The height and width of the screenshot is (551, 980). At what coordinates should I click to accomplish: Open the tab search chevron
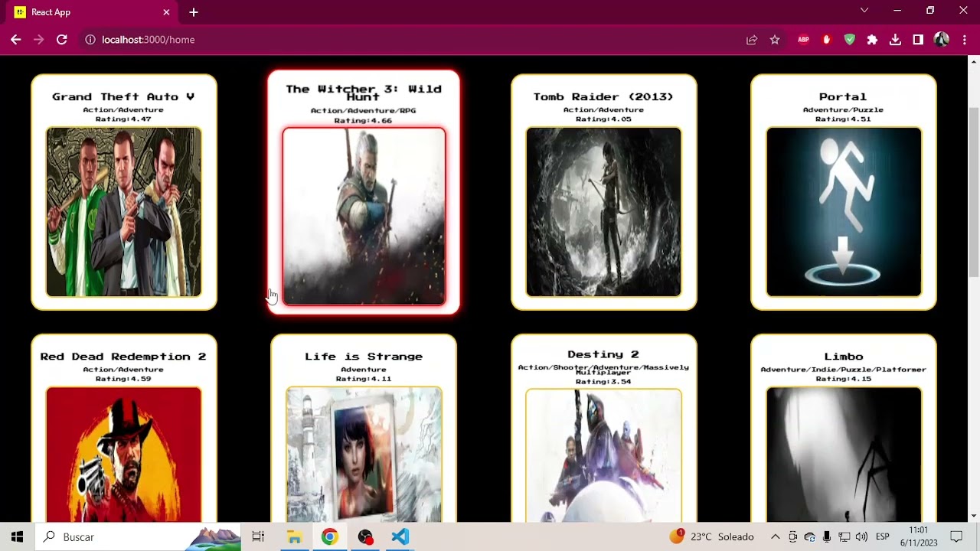point(864,11)
